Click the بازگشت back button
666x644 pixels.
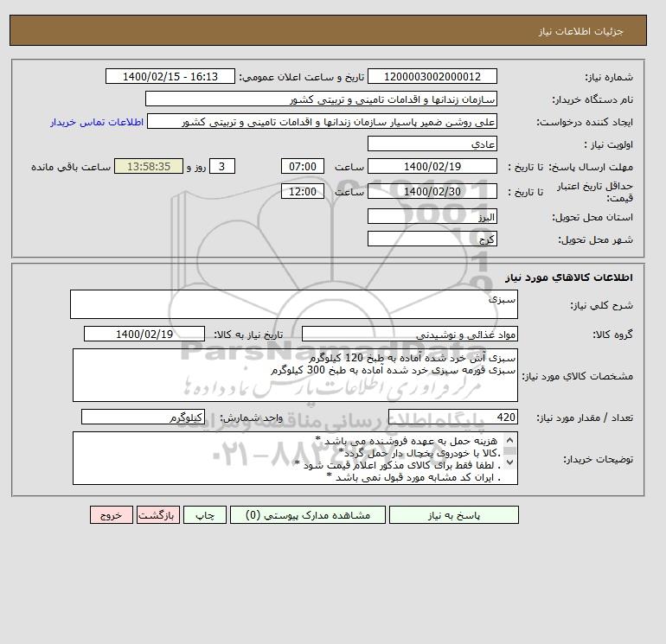pyautogui.click(x=158, y=515)
